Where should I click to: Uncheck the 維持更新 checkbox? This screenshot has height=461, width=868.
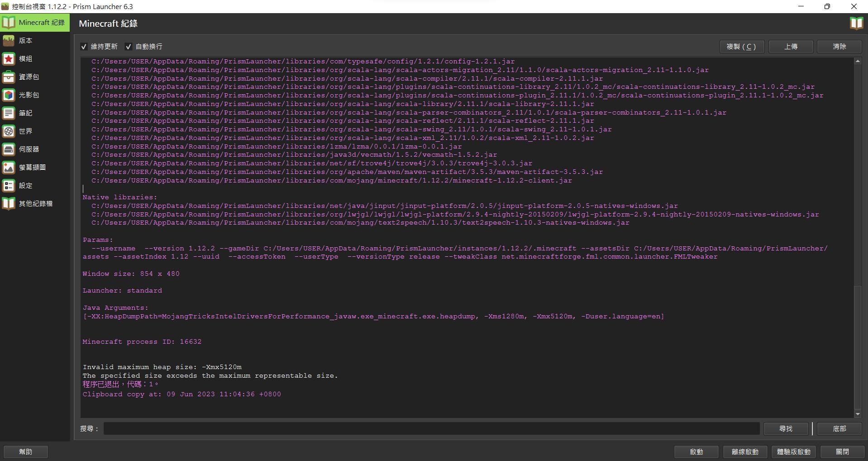(x=84, y=47)
